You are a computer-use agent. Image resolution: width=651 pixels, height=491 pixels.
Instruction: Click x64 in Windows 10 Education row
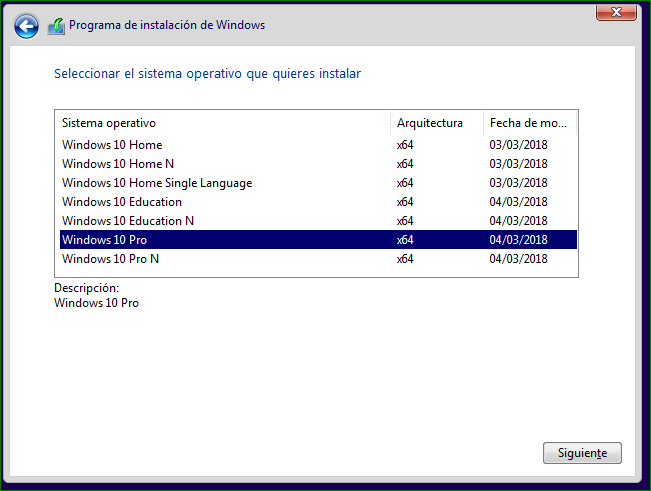click(x=405, y=202)
